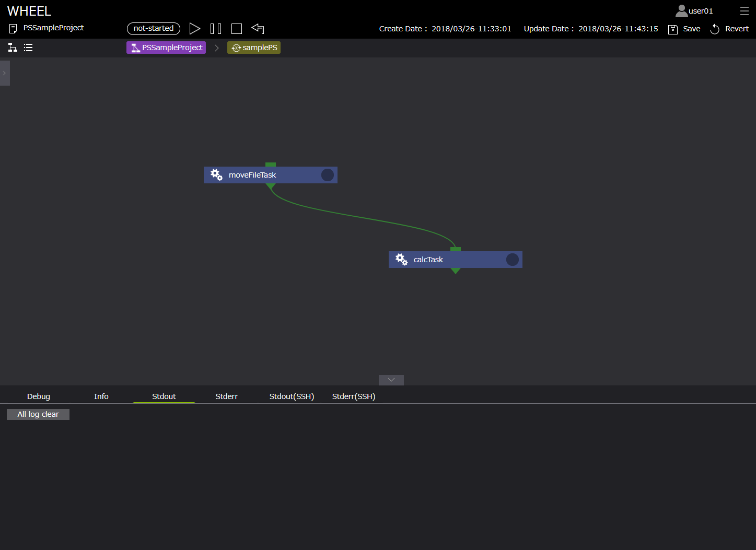This screenshot has height=550, width=756.
Task: Save the project
Action: click(684, 29)
